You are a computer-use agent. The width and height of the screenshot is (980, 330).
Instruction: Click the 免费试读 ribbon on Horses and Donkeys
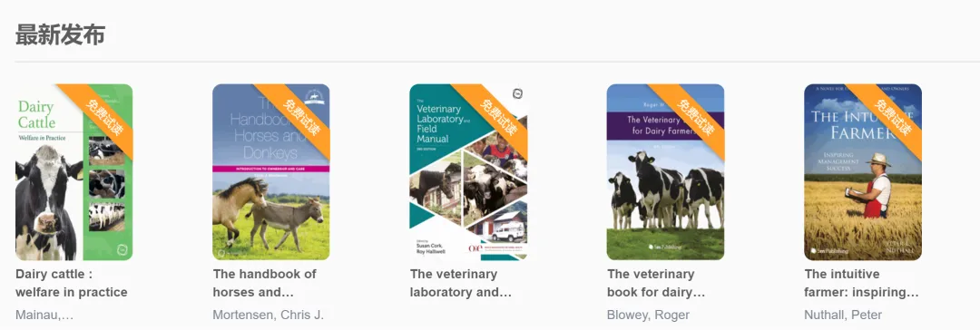click(301, 117)
